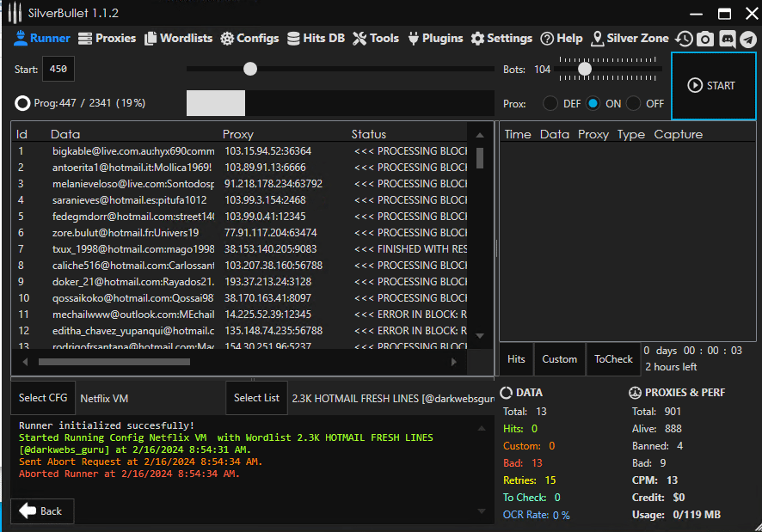The height and width of the screenshot is (532, 762).
Task: Click the history clock icon in top bar
Action: pos(684,39)
